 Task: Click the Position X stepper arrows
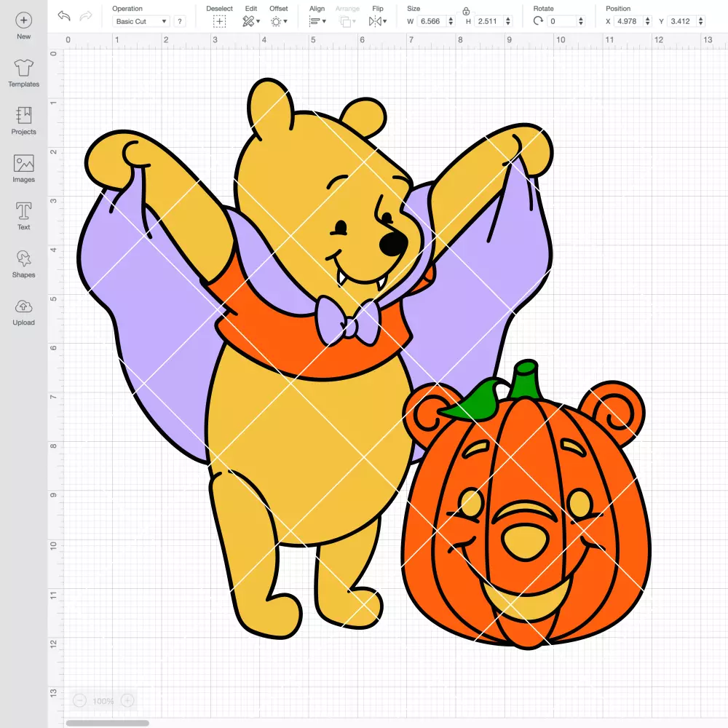(648, 21)
